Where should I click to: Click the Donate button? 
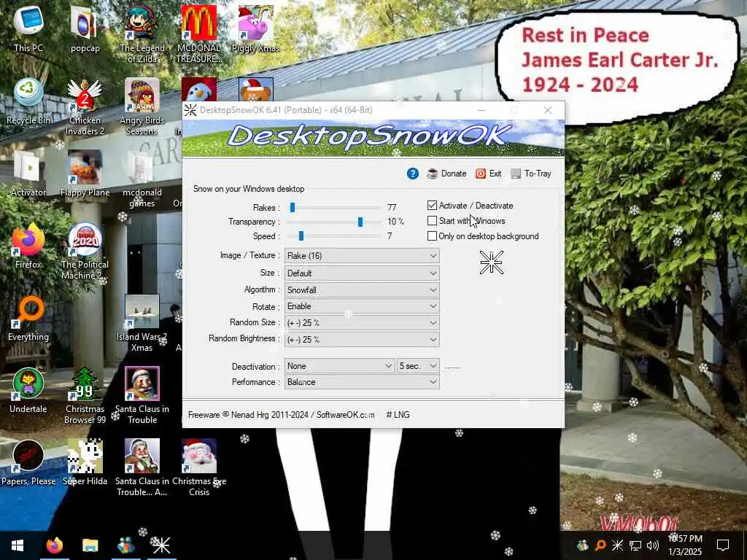(x=446, y=174)
